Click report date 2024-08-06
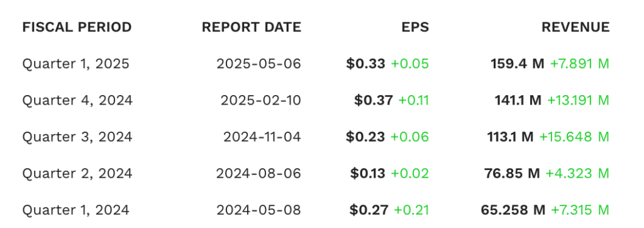 pyautogui.click(x=258, y=173)
